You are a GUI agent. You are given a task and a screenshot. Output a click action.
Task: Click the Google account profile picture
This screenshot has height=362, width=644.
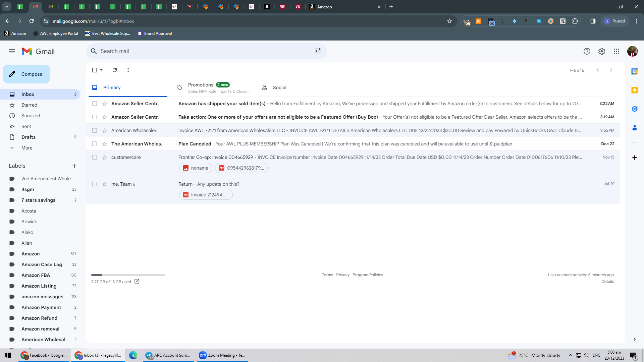(632, 51)
